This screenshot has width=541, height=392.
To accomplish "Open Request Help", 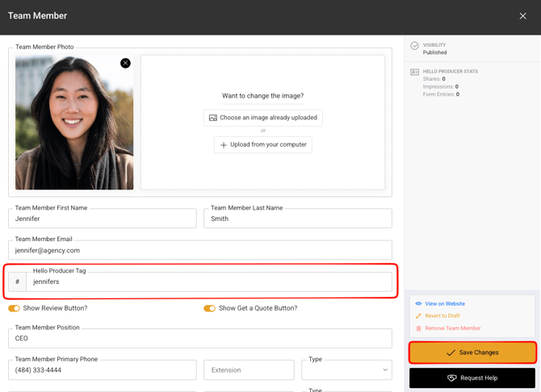I will pyautogui.click(x=472, y=378).
